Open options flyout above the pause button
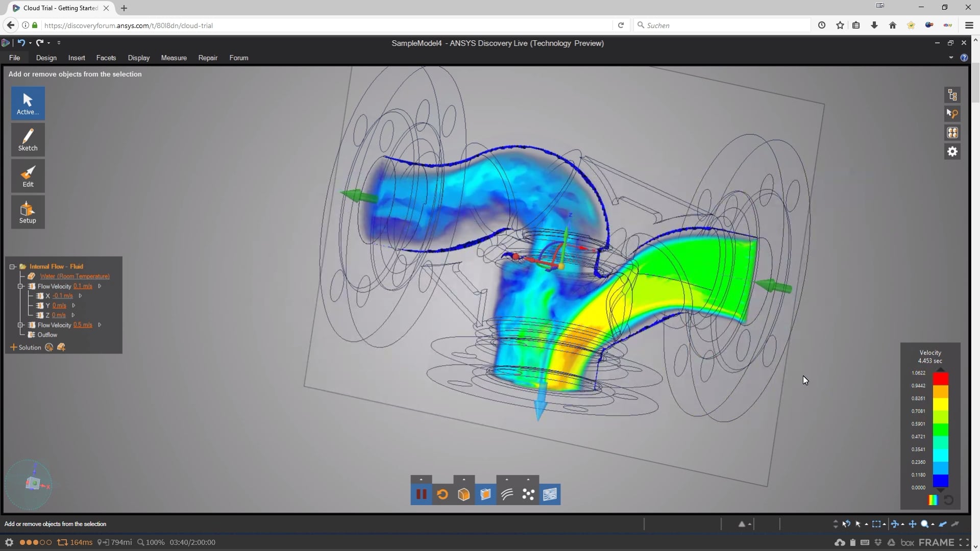 point(421,480)
